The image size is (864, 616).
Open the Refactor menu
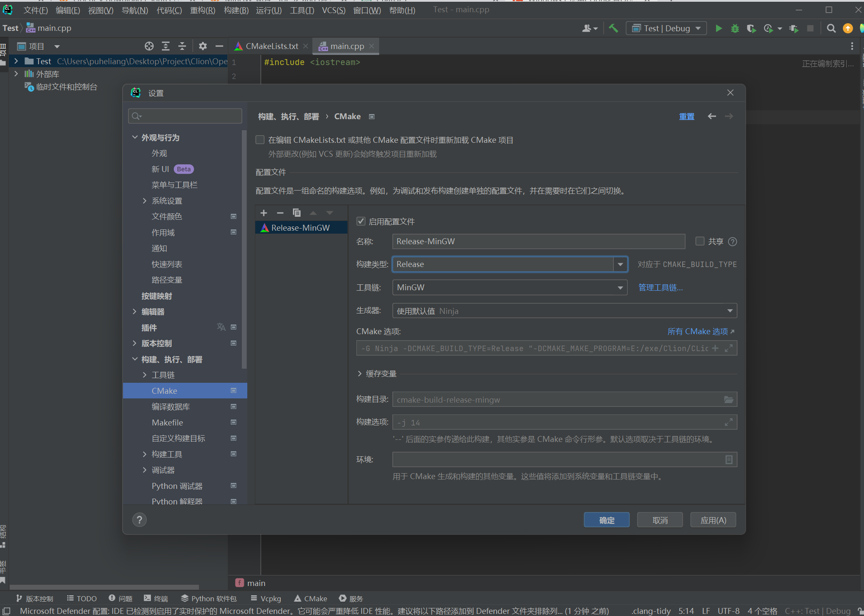coord(202,10)
